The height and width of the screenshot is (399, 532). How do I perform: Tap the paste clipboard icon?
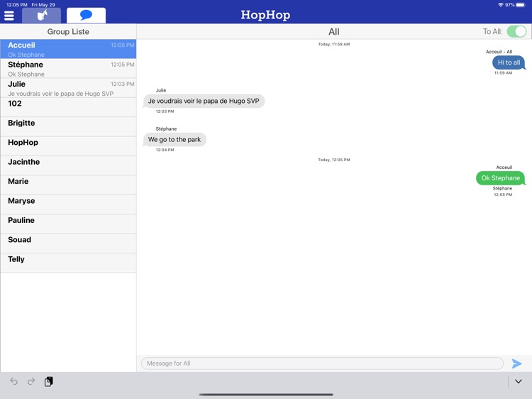point(49,381)
